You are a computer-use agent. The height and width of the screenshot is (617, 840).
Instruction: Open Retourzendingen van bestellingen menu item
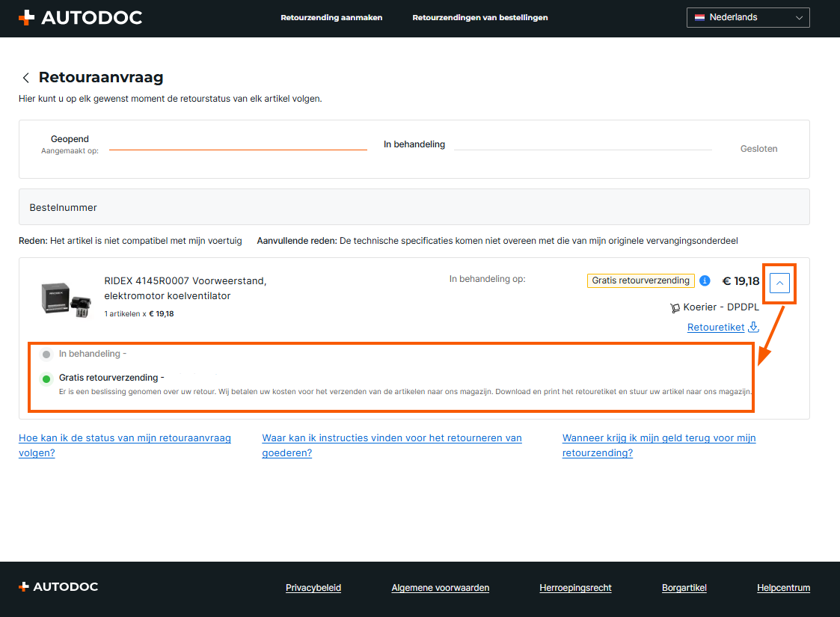(x=480, y=17)
